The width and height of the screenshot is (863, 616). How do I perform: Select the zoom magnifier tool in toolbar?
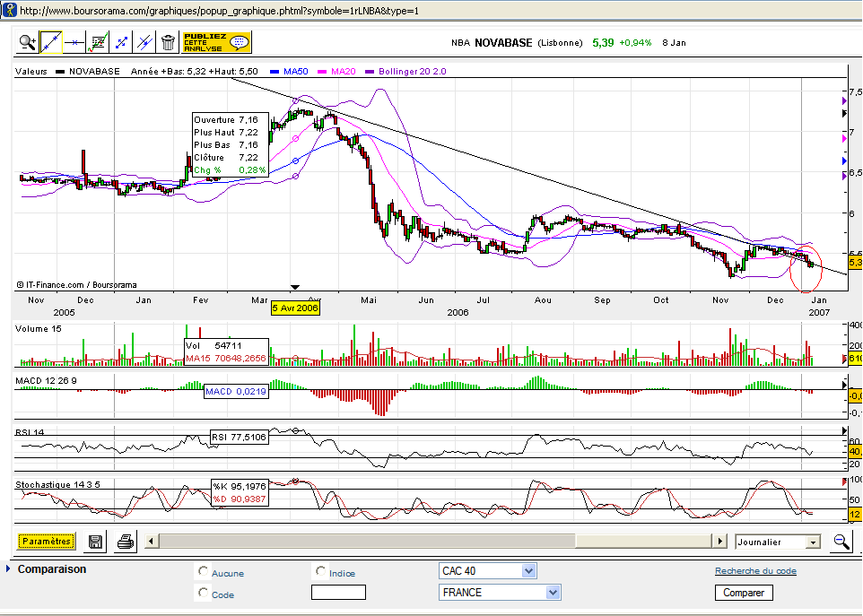pyautogui.click(x=28, y=41)
